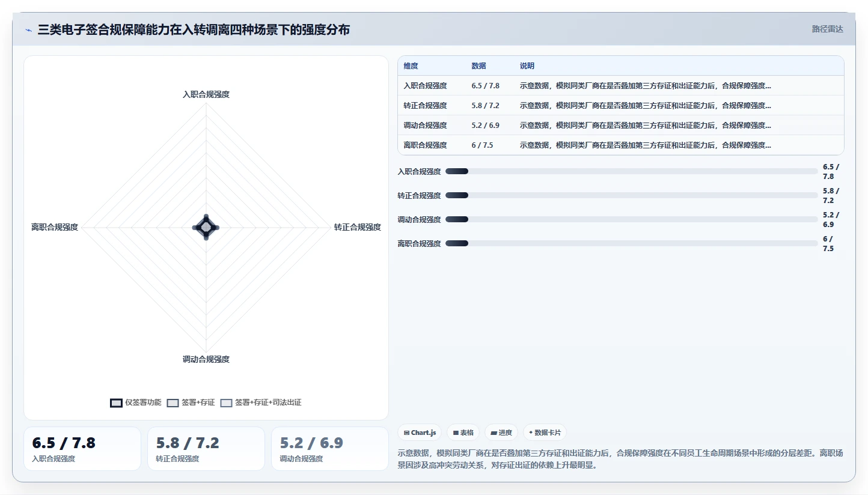The image size is (868, 495).
Task: Click the footnote paragraph starting 示意数据
Action: coord(621,459)
